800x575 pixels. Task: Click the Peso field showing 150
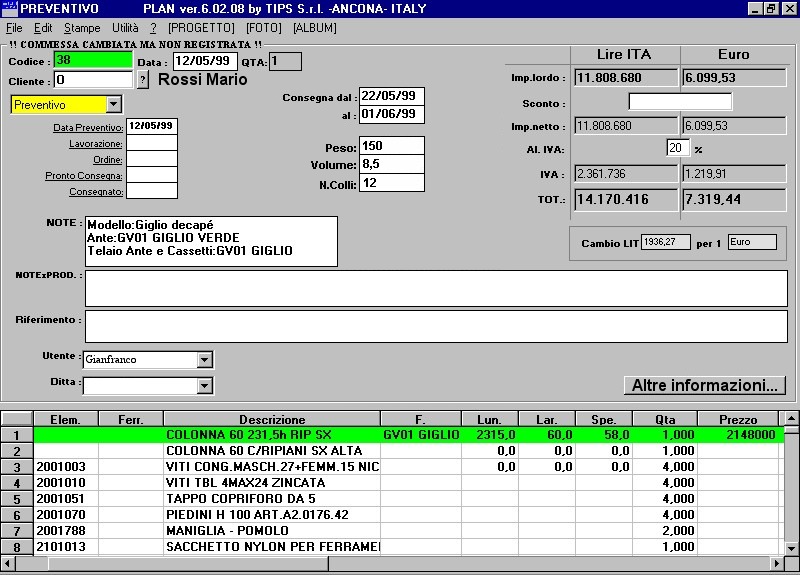[391, 146]
